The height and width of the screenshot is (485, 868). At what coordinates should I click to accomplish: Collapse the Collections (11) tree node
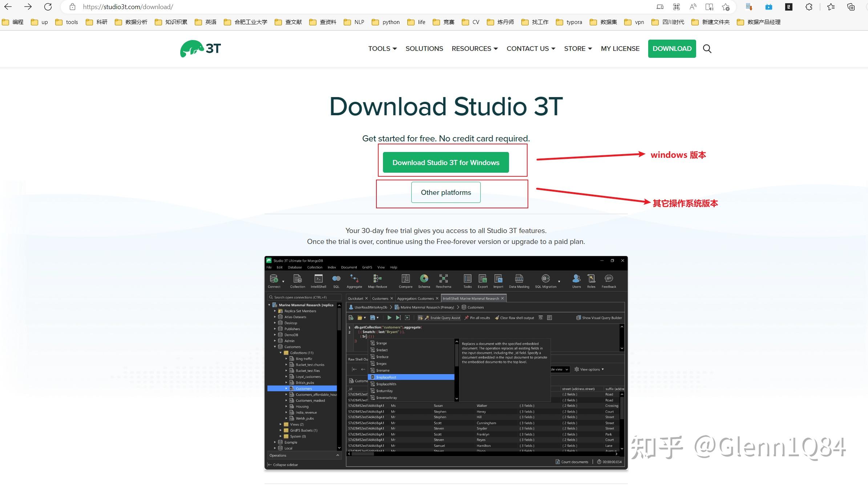280,352
